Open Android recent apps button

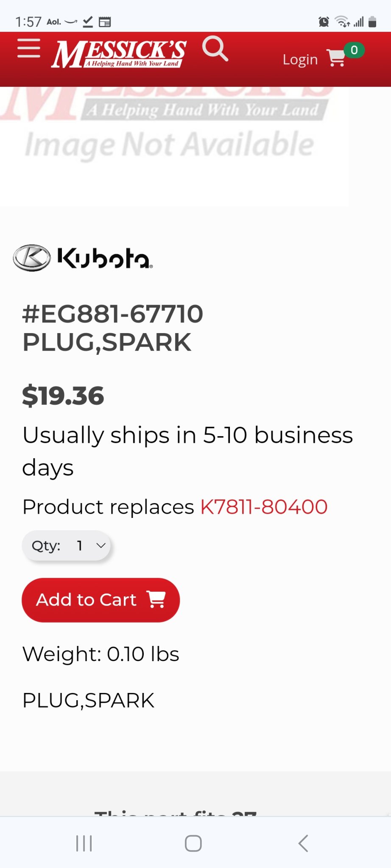click(84, 843)
